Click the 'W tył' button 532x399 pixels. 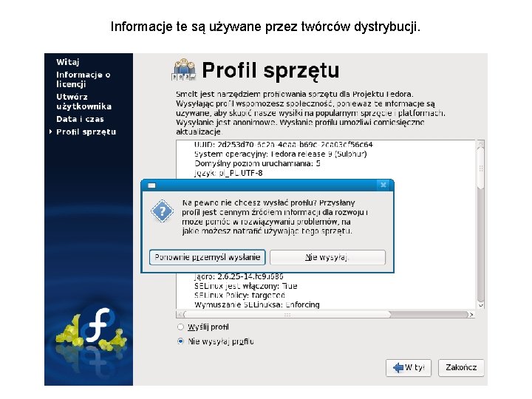[x=409, y=368]
